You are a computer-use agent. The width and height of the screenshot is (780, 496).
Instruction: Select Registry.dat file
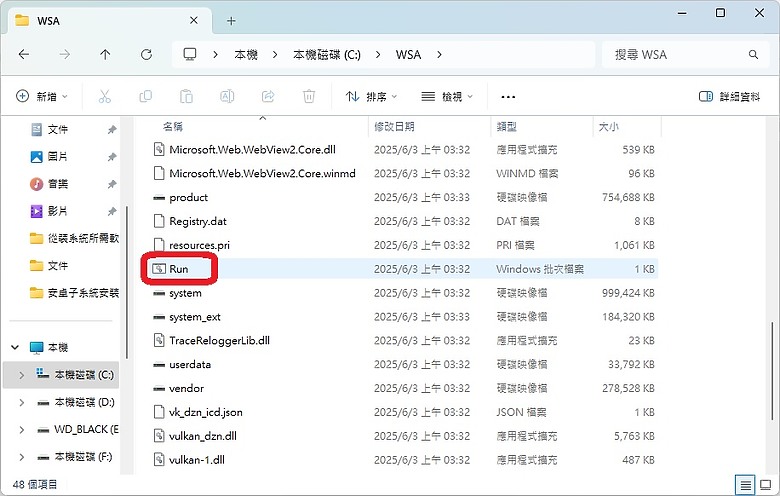point(197,221)
